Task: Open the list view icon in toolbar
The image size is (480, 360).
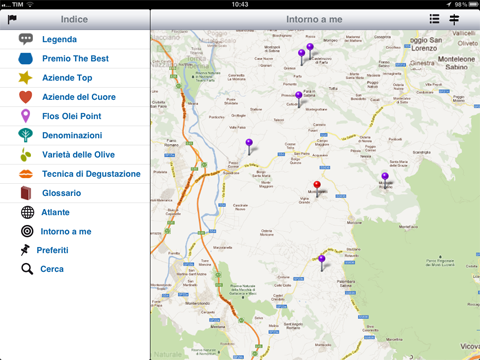Action: [434, 19]
